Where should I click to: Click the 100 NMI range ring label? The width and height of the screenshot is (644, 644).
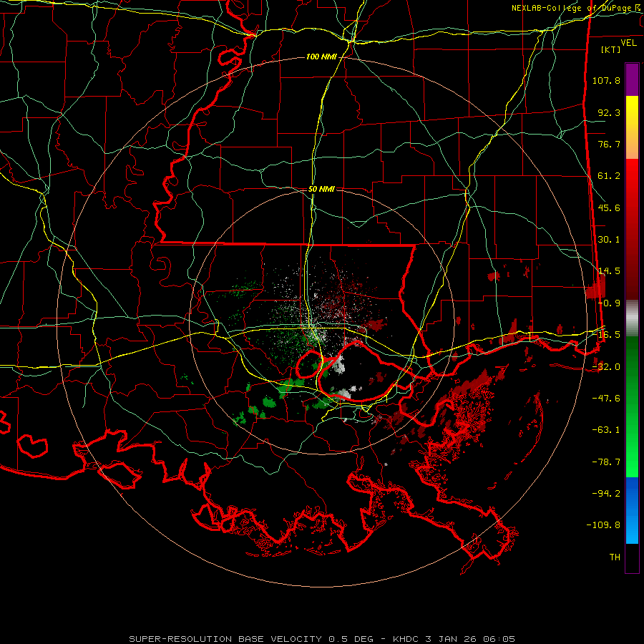pyautogui.click(x=321, y=57)
